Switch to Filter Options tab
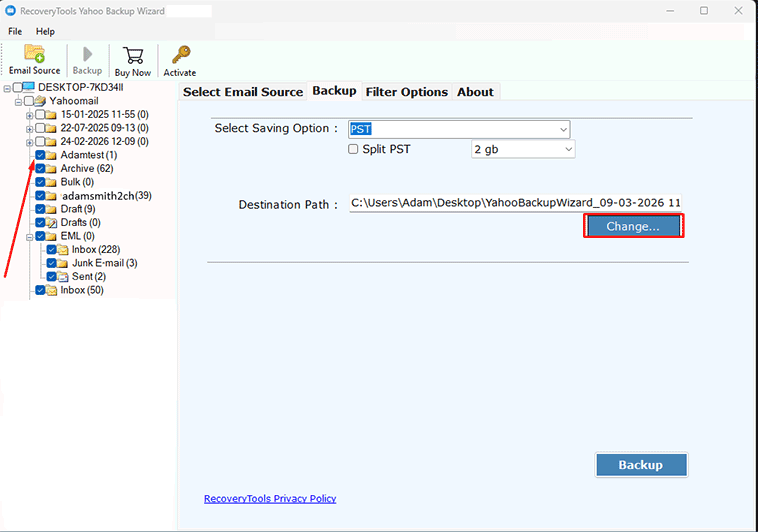Image resolution: width=758 pixels, height=532 pixels. click(407, 92)
